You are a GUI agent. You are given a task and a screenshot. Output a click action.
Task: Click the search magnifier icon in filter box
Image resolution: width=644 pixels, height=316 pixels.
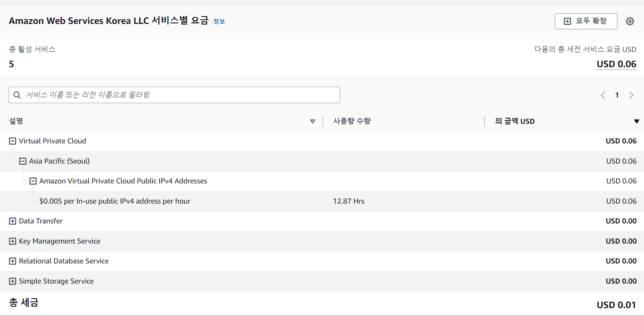(17, 95)
